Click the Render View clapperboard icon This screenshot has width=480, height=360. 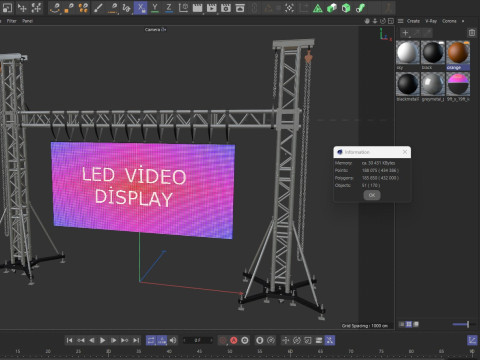click(x=197, y=7)
